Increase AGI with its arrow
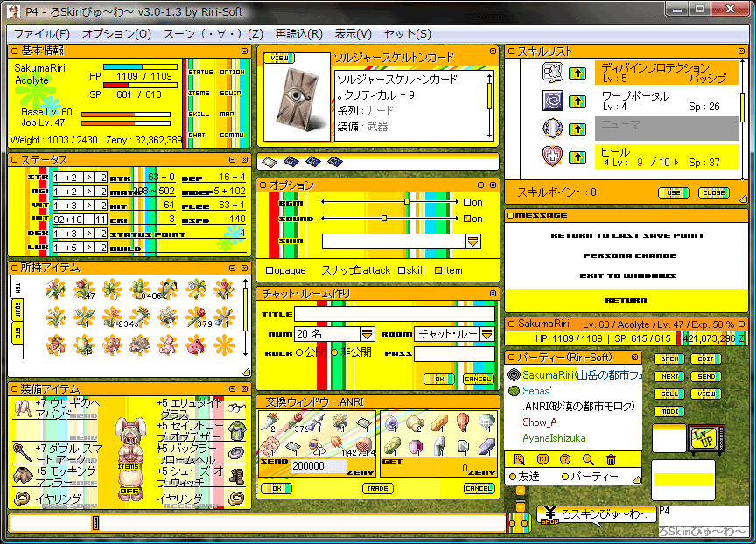This screenshot has width=756, height=544. [89, 192]
